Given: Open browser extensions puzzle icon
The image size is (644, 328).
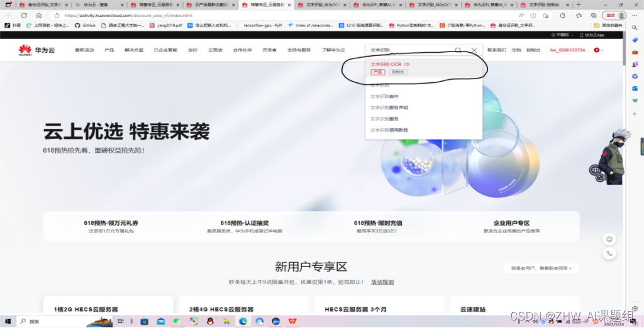Looking at the screenshot, I should pos(562,15).
